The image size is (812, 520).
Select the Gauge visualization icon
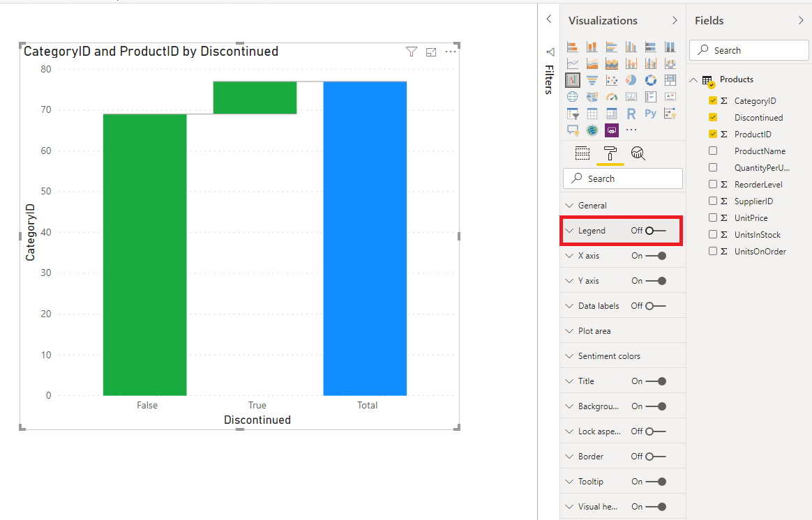coord(611,98)
